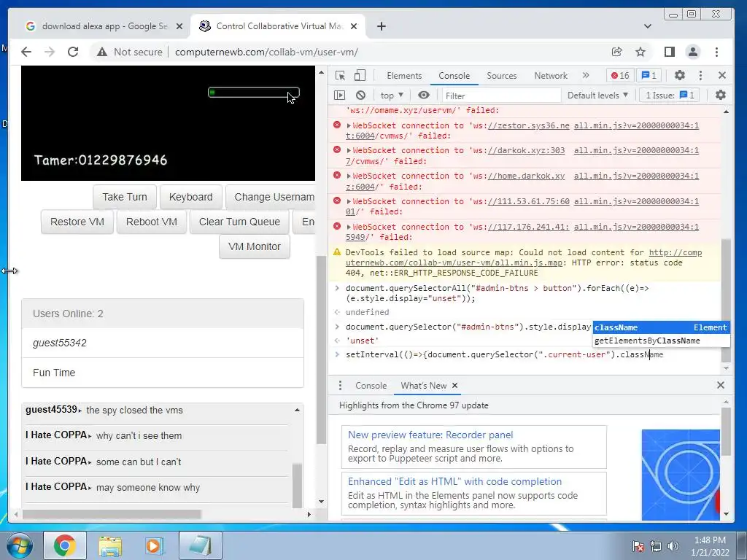Expand the darkok.xyz:3037 WebSocket error
Image resolution: width=747 pixels, height=560 pixels.
point(349,150)
